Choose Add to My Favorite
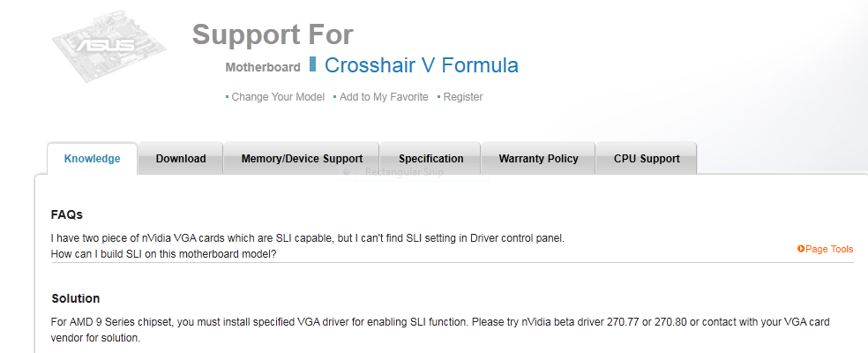The width and height of the screenshot is (868, 353). (x=384, y=97)
